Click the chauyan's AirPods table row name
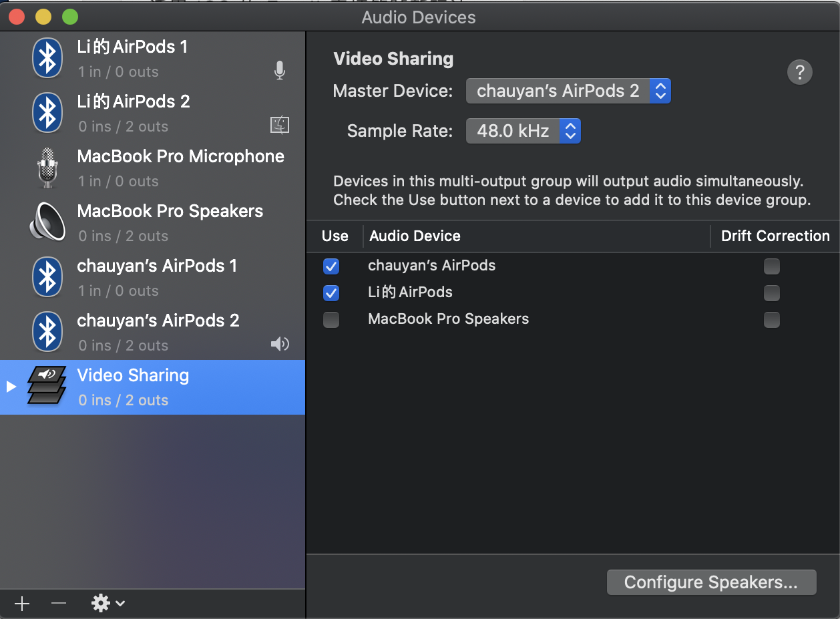The width and height of the screenshot is (840, 619). click(x=431, y=265)
